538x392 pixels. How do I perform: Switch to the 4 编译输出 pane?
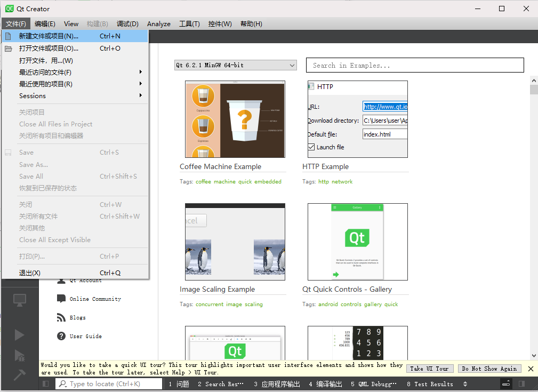325,384
